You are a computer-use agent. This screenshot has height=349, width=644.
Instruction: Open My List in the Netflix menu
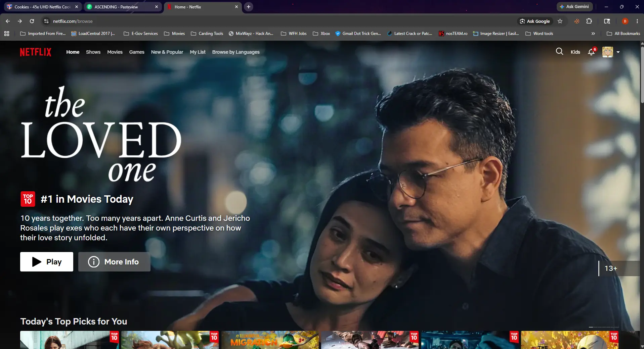point(198,52)
